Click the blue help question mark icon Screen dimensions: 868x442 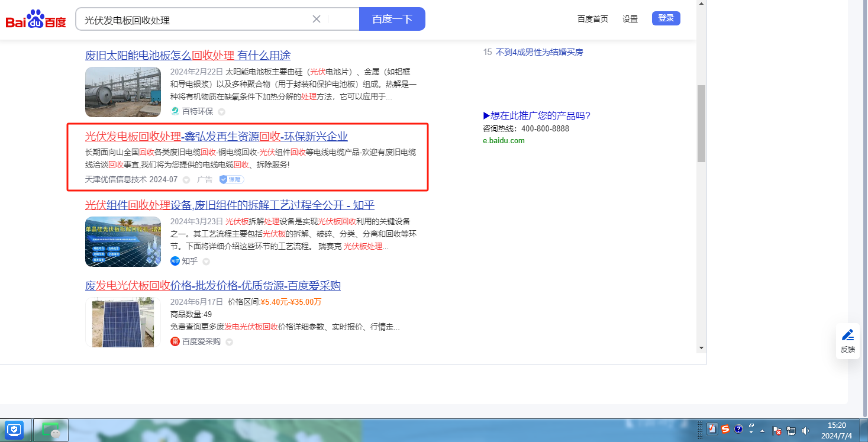738,430
